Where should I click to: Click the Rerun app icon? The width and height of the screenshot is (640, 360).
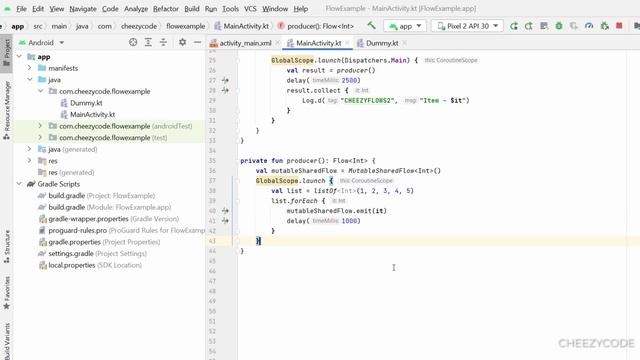pos(514,26)
